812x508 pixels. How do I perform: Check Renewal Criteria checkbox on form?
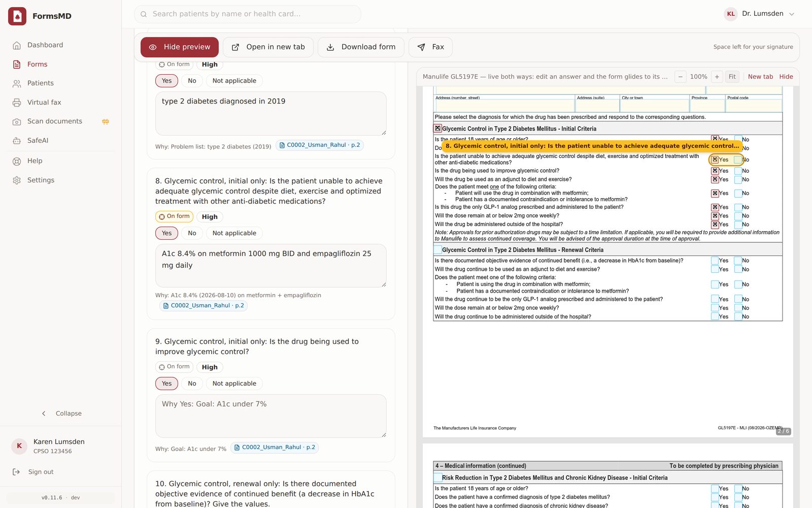[x=437, y=249]
